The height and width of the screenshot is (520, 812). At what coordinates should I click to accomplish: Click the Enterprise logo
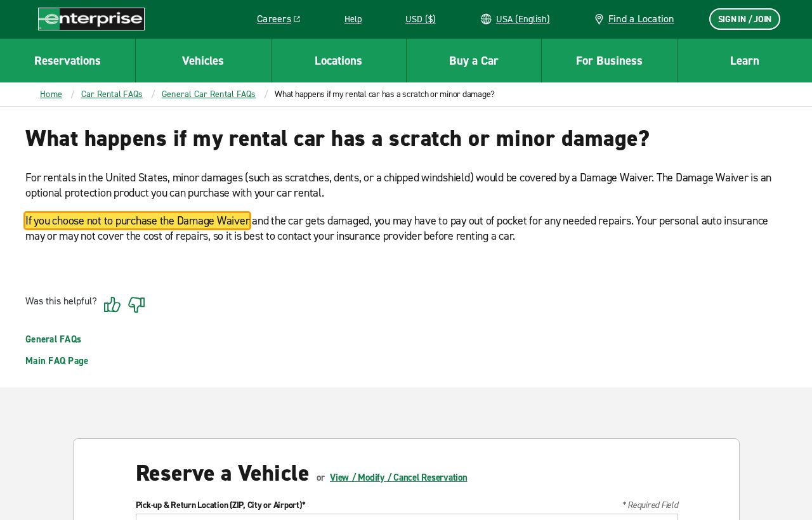tap(91, 19)
